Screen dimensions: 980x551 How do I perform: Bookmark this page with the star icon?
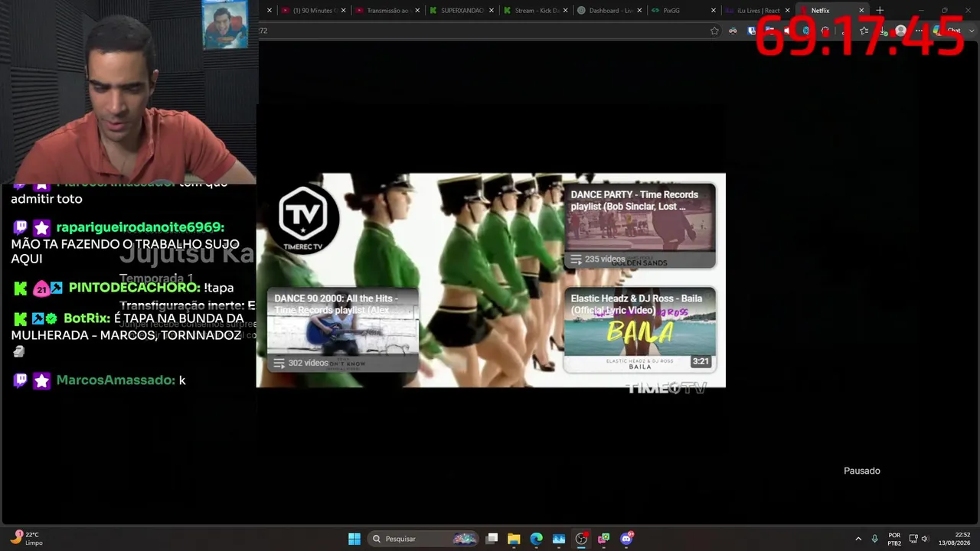point(714,31)
